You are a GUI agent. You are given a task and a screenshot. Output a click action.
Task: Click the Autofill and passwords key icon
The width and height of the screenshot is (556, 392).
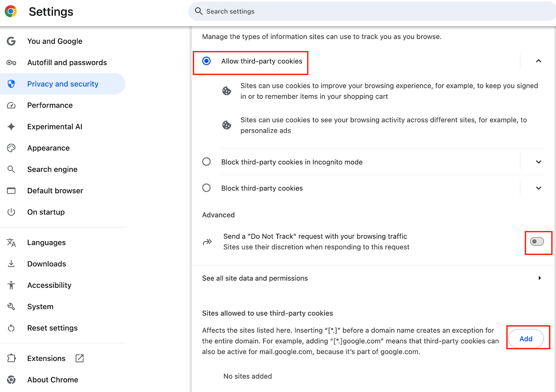11,63
